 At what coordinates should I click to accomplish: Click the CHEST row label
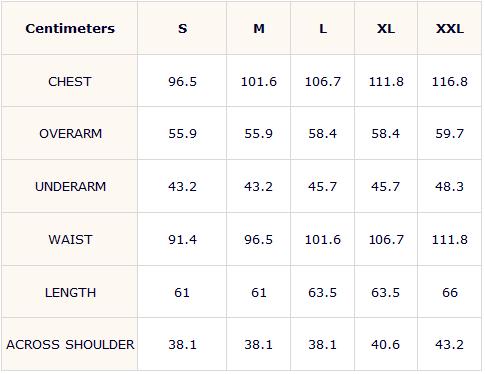tap(70, 82)
